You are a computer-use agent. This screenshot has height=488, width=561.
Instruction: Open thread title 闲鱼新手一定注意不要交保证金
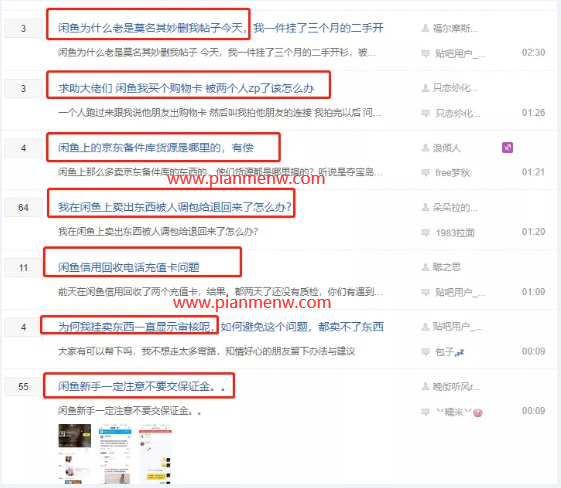click(x=142, y=386)
